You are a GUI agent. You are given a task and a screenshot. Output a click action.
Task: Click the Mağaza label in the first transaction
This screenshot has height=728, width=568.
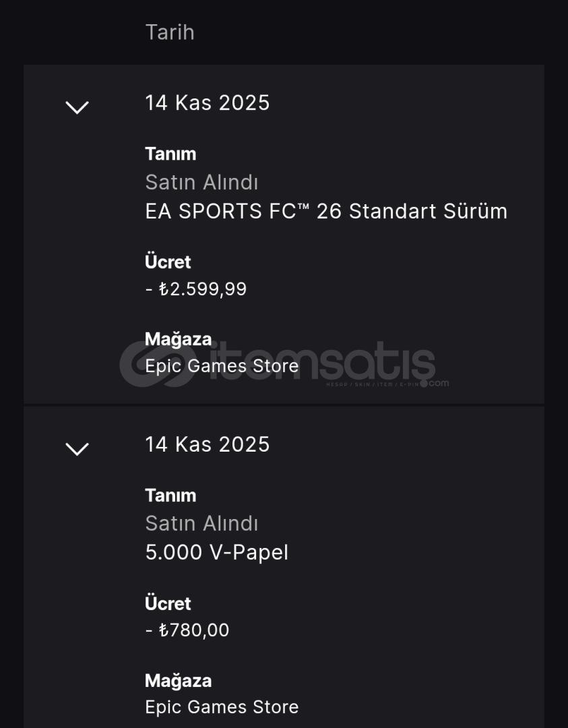tap(178, 339)
